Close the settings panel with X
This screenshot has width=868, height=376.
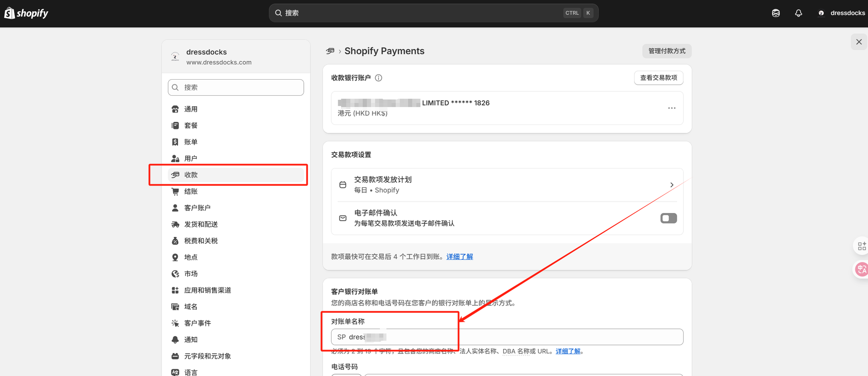point(859,42)
